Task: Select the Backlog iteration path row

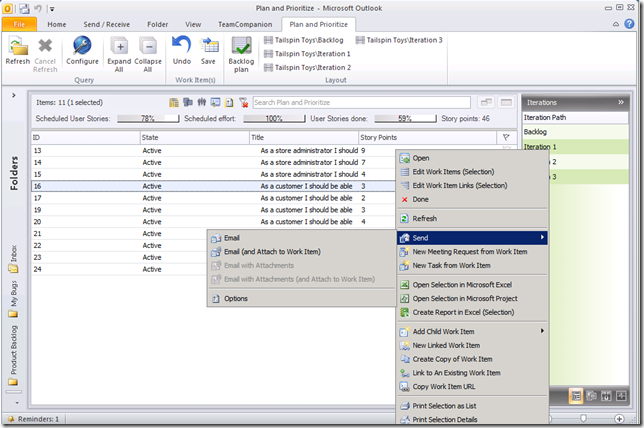Action: click(x=575, y=132)
